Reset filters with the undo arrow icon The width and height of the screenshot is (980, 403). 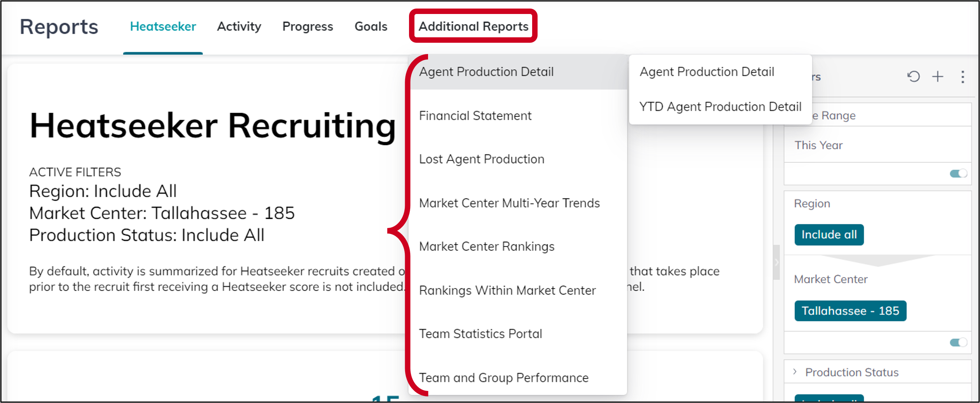pos(914,77)
